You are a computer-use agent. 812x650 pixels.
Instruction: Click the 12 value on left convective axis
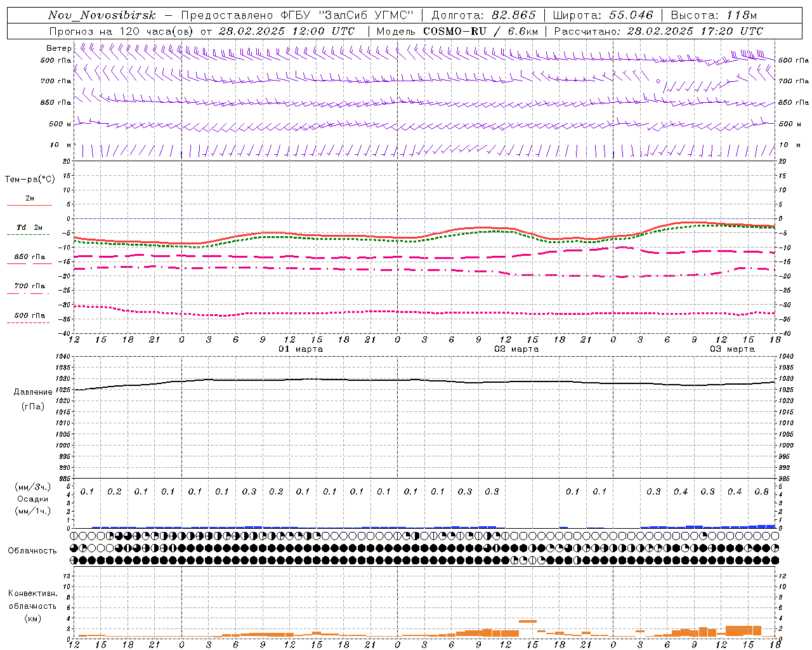[67, 576]
